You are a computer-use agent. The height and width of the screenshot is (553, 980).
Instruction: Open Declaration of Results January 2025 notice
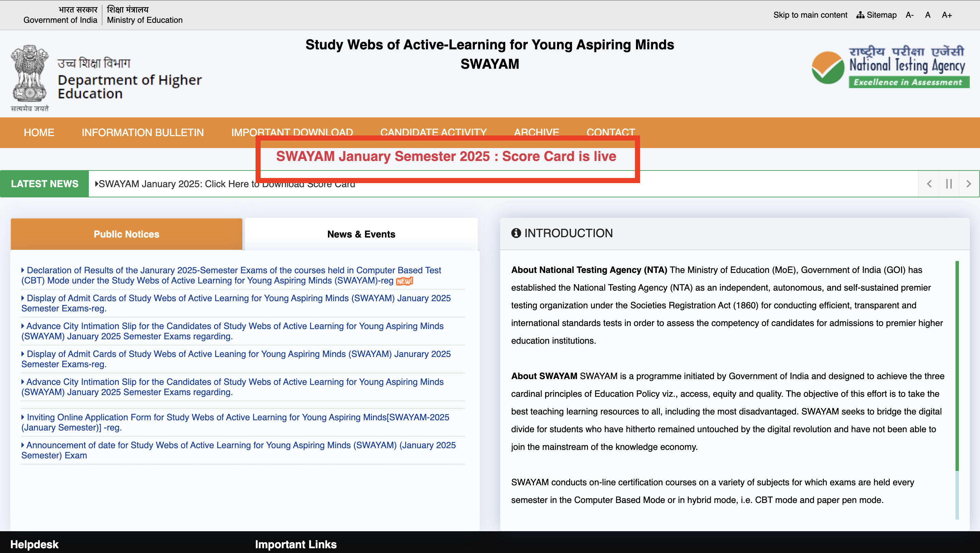[x=231, y=275]
